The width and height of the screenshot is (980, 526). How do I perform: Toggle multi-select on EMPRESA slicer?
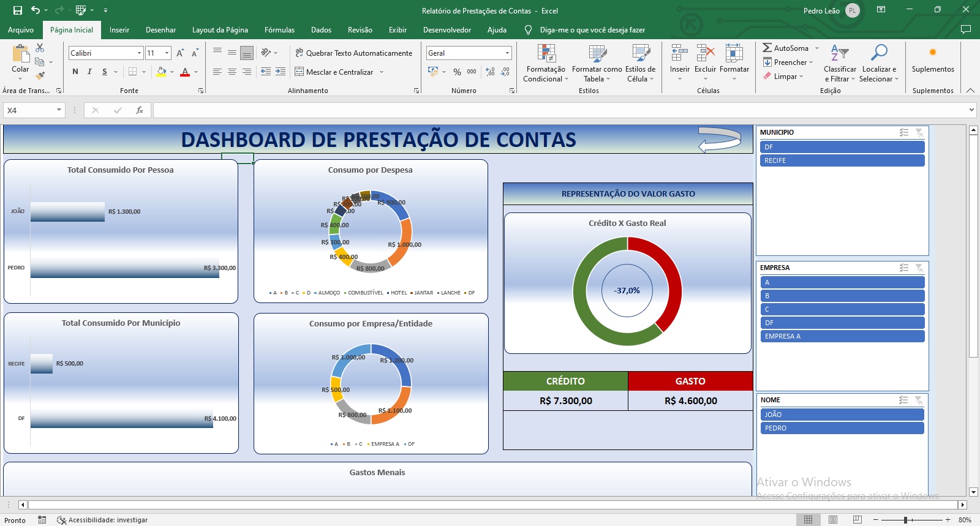[x=903, y=268]
